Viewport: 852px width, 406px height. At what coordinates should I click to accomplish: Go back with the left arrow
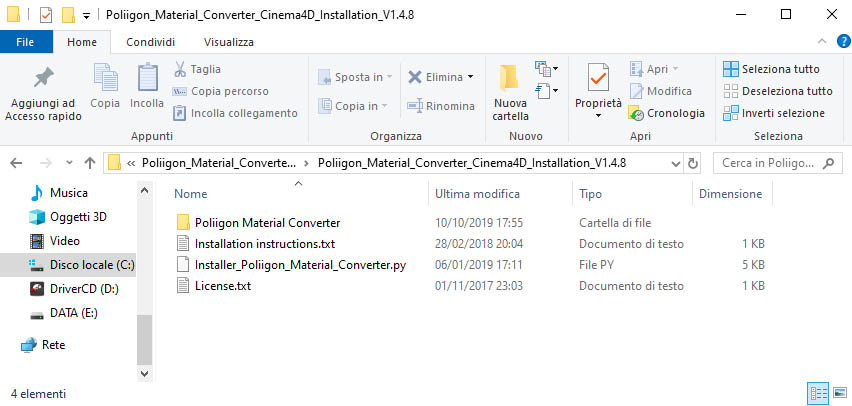tap(16, 163)
